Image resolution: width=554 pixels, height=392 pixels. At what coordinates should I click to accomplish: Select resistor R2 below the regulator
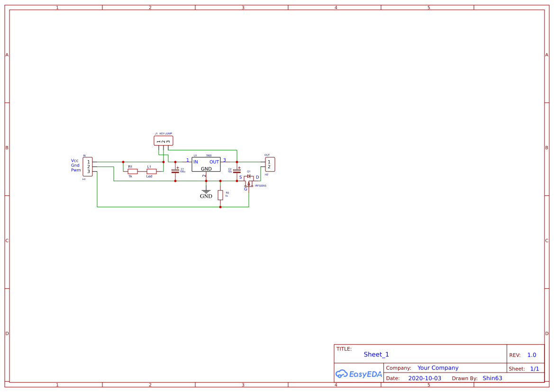pos(220,195)
